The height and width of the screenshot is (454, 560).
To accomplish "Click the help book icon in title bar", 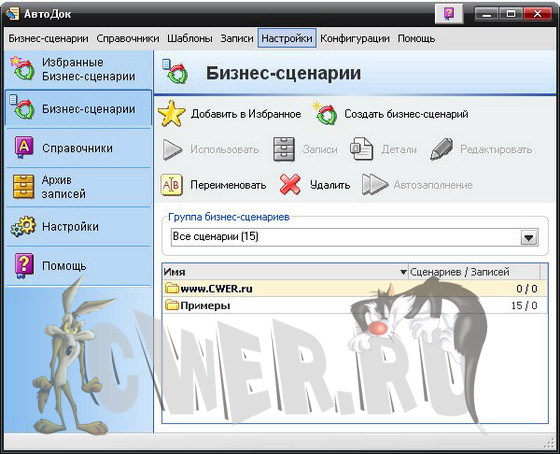I will point(449,14).
